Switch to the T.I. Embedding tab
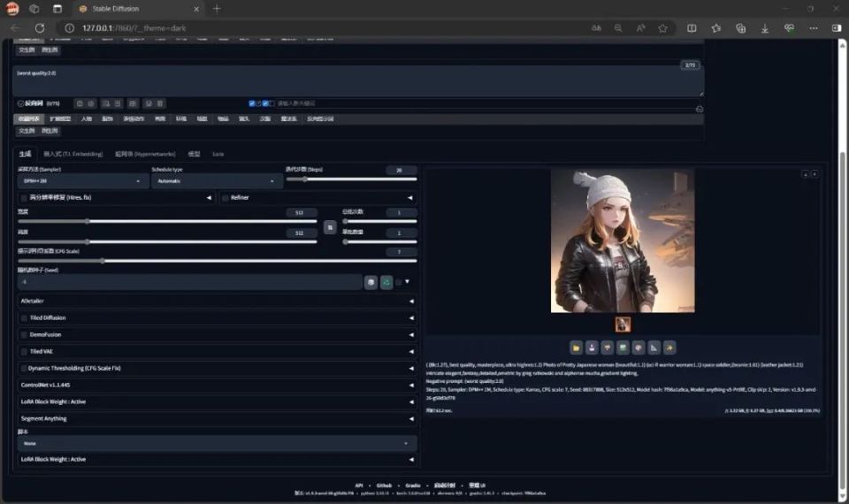 [73, 154]
